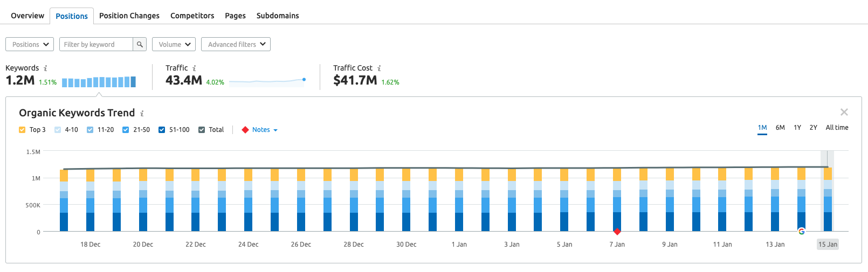This screenshot has height=272, width=868.
Task: Toggle the Total checkbox
Action: (x=202, y=130)
